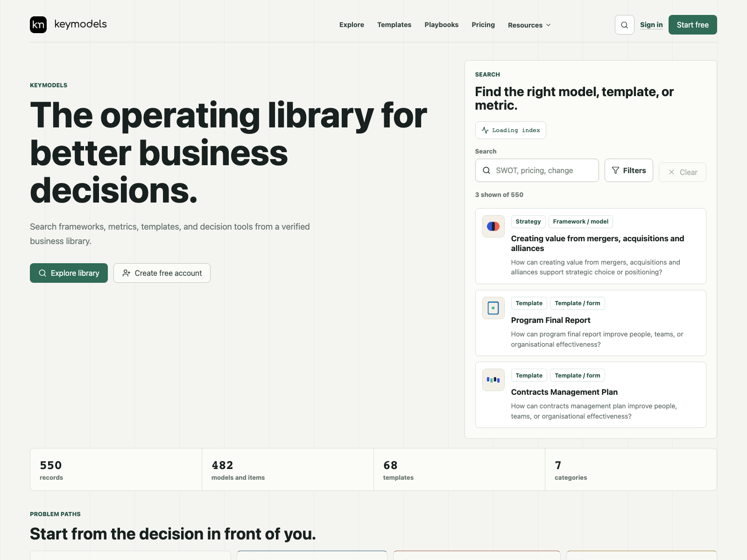Screen dimensions: 747x560
Task: Click the Sign in link
Action: [x=651, y=25]
